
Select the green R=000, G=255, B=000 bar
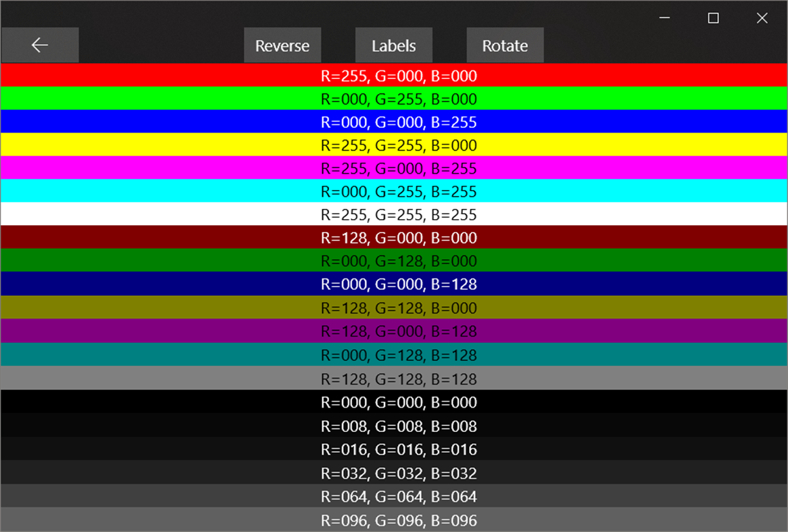[x=394, y=99]
